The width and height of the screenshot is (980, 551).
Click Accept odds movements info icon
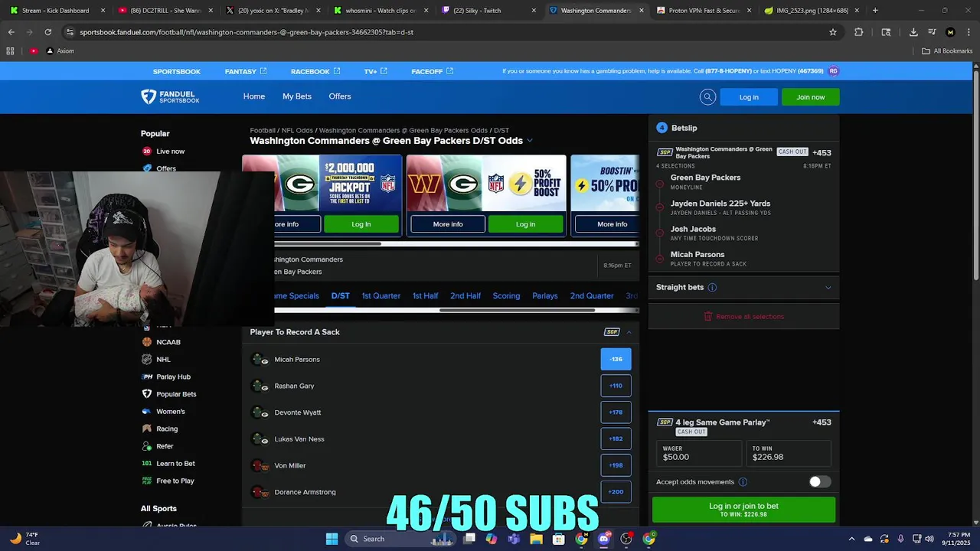(x=743, y=482)
